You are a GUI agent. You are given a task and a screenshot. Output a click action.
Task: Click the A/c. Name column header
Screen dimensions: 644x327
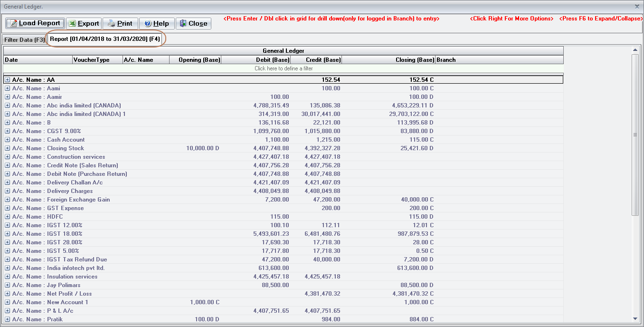[x=145, y=60]
